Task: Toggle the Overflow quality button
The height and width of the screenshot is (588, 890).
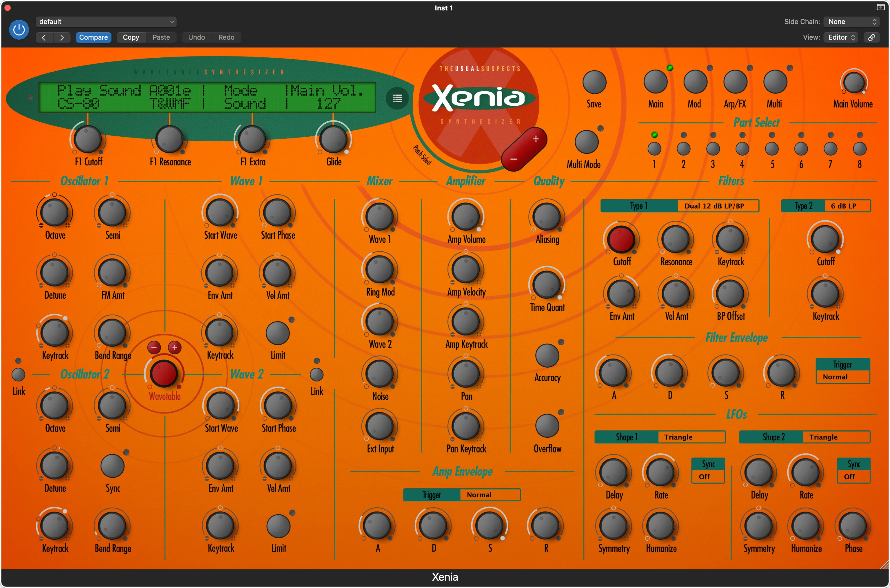Action: click(547, 426)
